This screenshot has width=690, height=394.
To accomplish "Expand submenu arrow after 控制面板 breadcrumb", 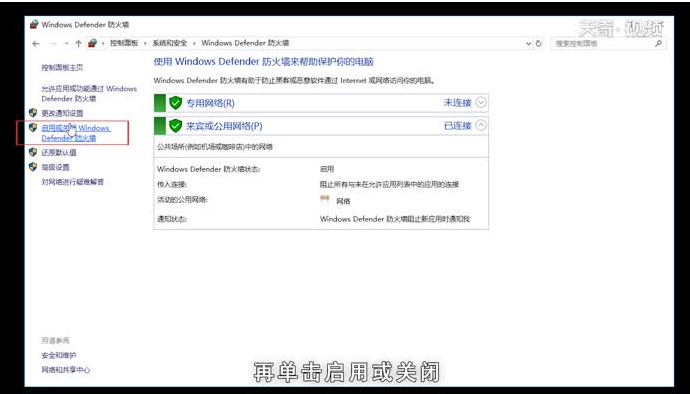I will [146, 43].
